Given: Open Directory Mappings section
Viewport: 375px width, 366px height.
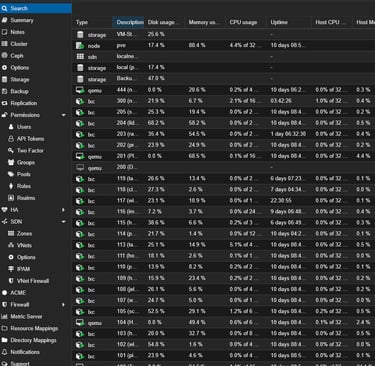Looking at the screenshot, I should tap(35, 340).
